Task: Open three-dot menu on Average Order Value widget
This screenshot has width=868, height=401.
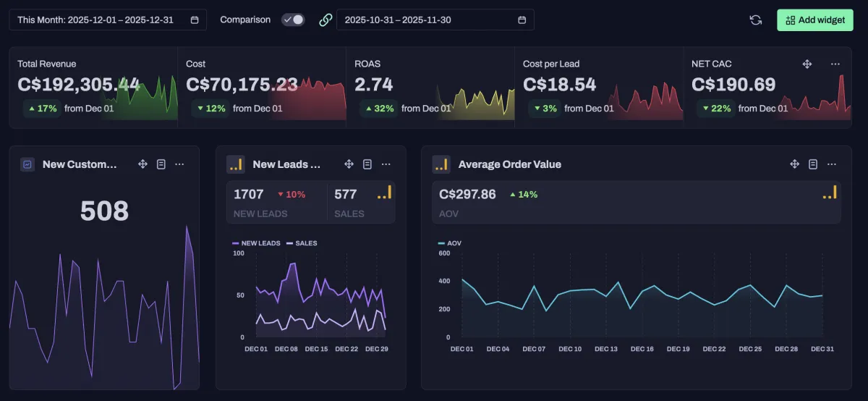Action: coord(832,164)
